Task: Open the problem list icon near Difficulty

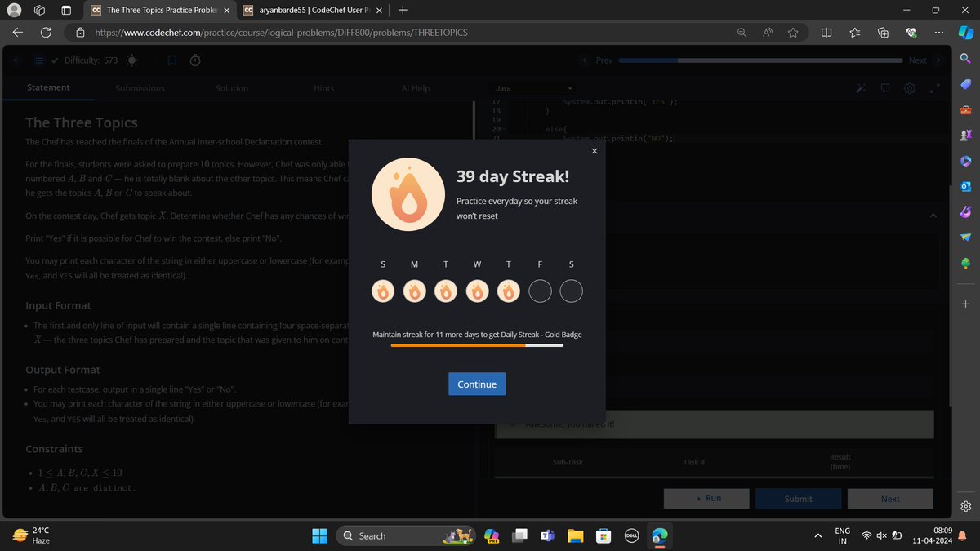Action: coord(38,60)
